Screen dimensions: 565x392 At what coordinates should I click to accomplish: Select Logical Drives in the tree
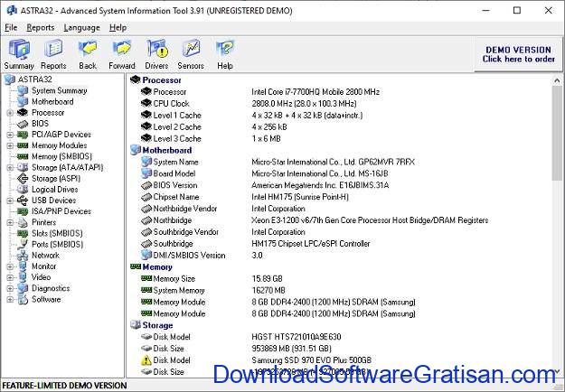click(x=55, y=190)
